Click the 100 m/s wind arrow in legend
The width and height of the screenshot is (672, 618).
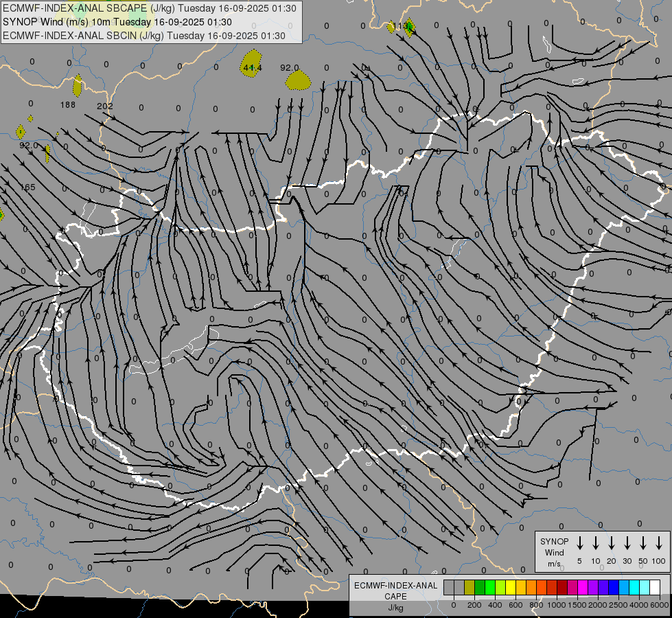click(x=659, y=543)
